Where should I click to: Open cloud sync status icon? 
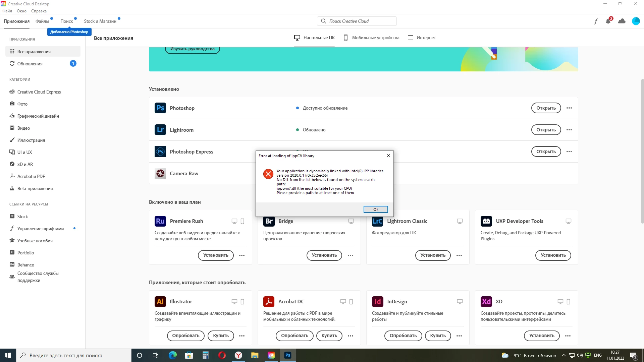[622, 21]
